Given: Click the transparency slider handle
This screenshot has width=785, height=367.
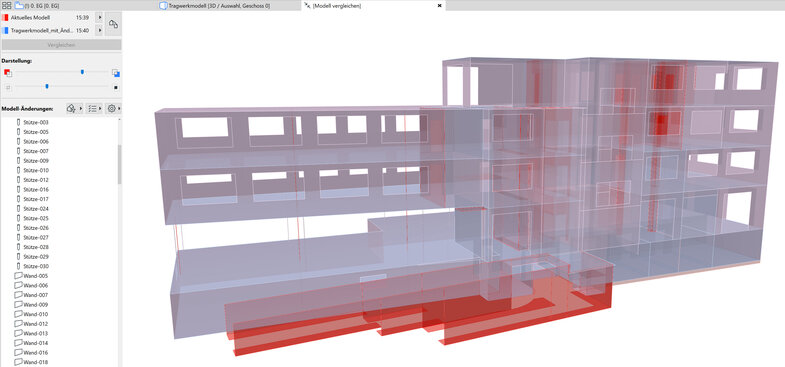Looking at the screenshot, I should click(x=47, y=87).
